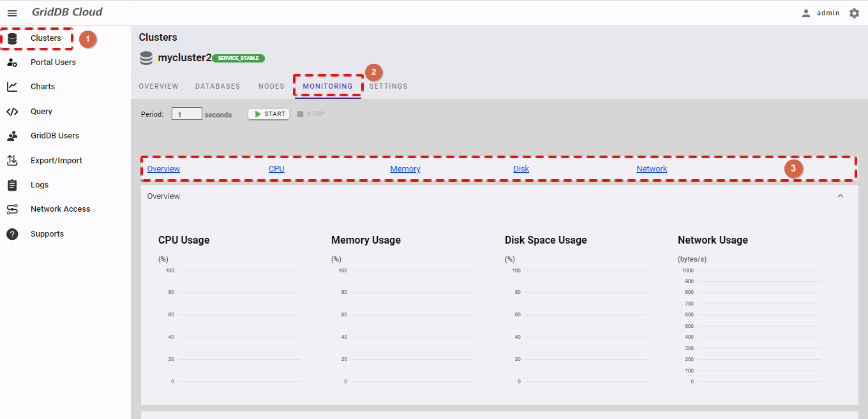Click the GridDB Users group icon
The height and width of the screenshot is (419, 868).
point(12,136)
